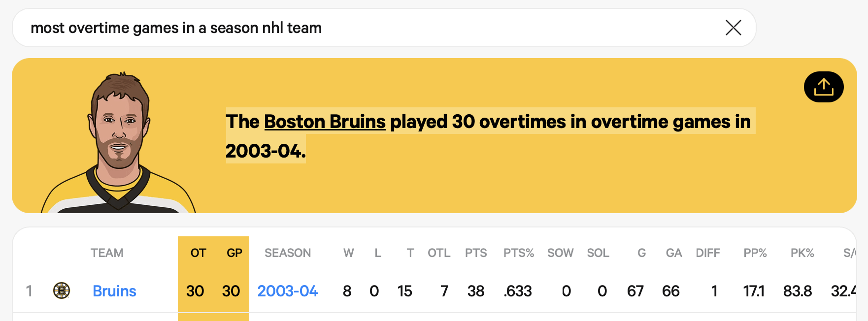868x321 pixels.
Task: Open the Bruins team link in table
Action: (114, 291)
